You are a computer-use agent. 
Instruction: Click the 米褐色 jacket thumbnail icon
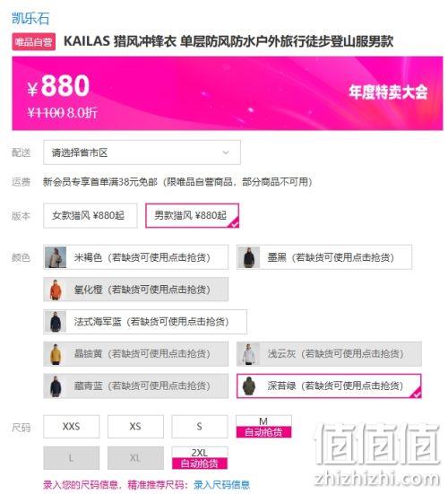(x=56, y=257)
